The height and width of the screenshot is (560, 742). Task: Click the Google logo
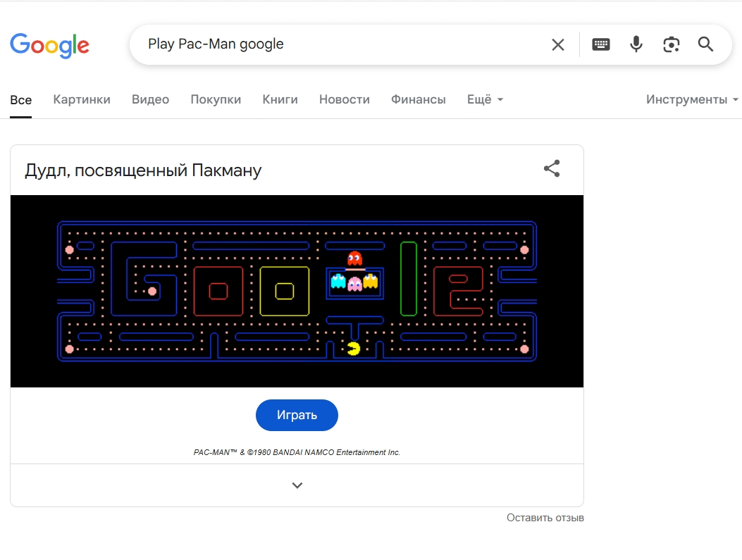point(50,45)
